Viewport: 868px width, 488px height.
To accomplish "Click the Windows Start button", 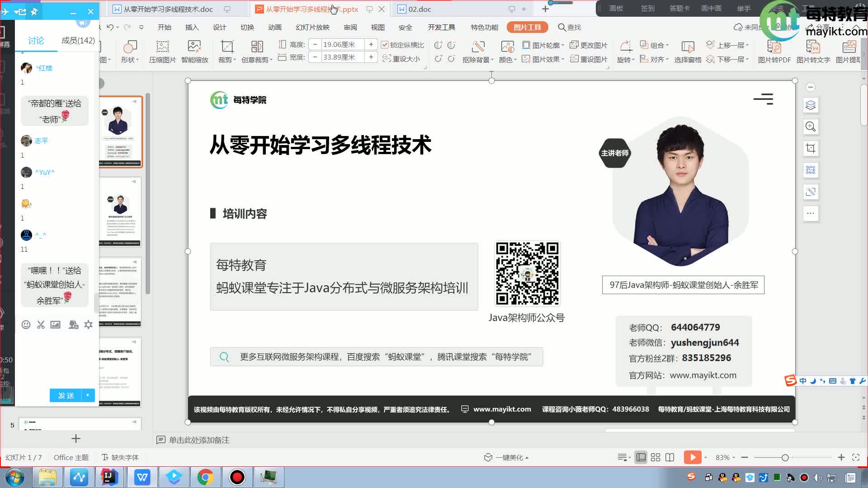I will (x=14, y=477).
